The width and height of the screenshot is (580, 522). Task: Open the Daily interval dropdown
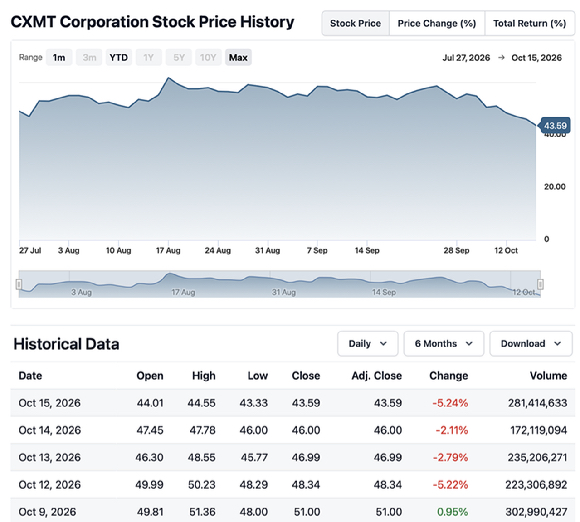[x=368, y=344]
